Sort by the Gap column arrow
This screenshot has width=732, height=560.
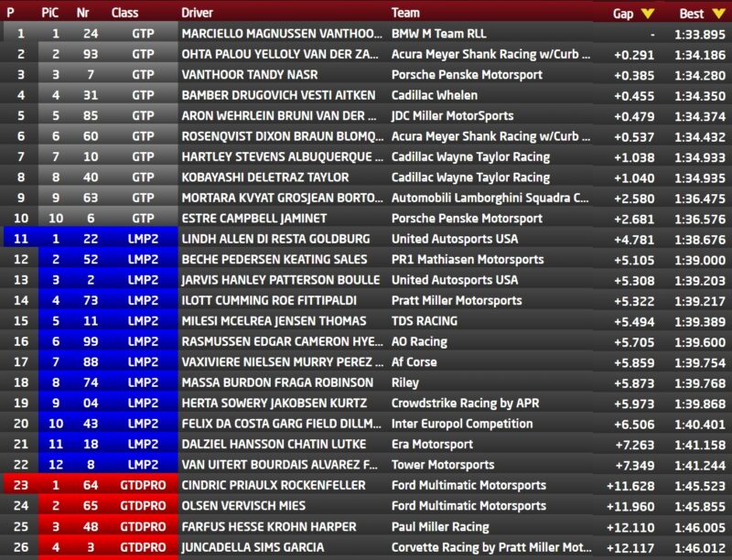[648, 14]
